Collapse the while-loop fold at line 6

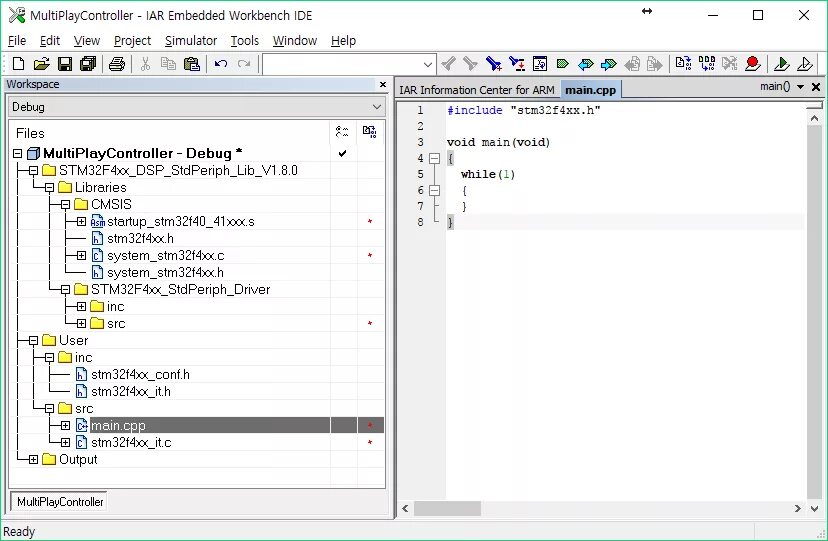[435, 191]
